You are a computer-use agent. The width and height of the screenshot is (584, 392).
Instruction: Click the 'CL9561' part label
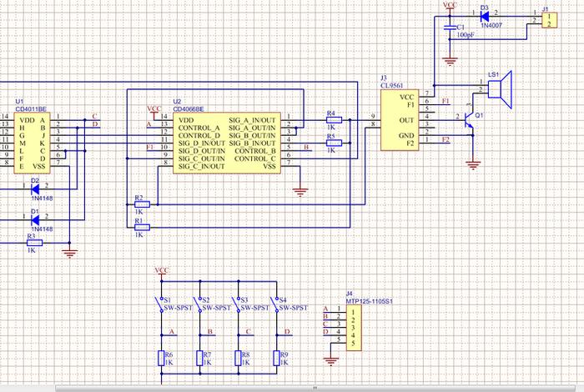click(392, 86)
